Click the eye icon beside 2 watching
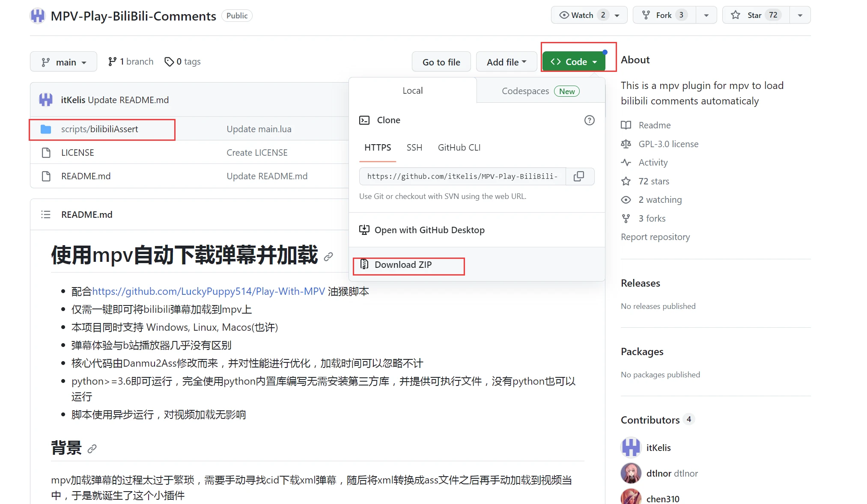 (x=626, y=200)
